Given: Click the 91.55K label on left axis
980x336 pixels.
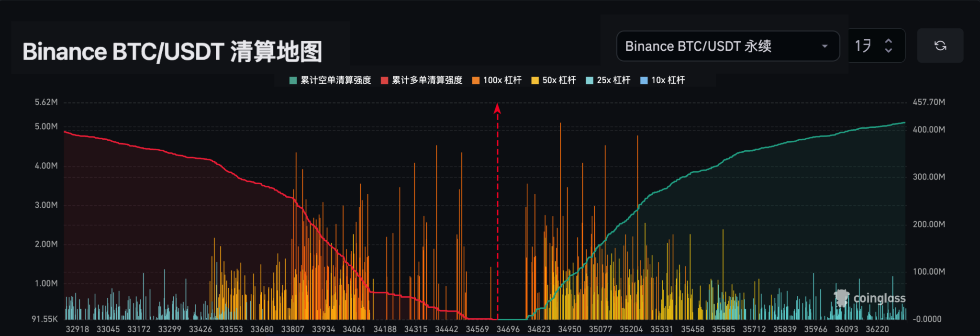Looking at the screenshot, I should 45,319.
